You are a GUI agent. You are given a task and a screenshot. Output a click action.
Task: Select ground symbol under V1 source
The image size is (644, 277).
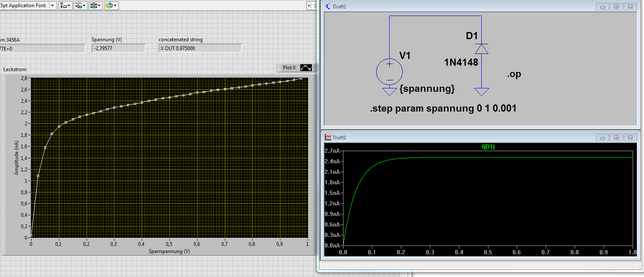(389, 91)
